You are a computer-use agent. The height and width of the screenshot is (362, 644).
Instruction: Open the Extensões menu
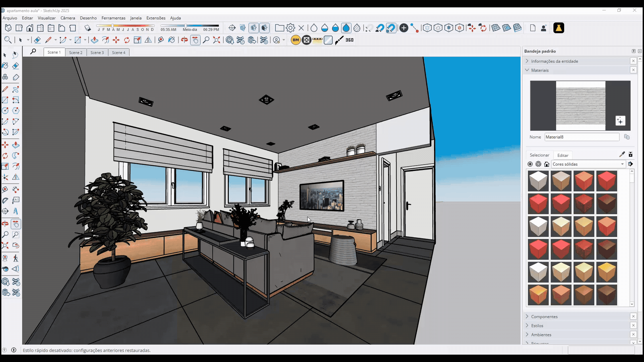point(156,18)
